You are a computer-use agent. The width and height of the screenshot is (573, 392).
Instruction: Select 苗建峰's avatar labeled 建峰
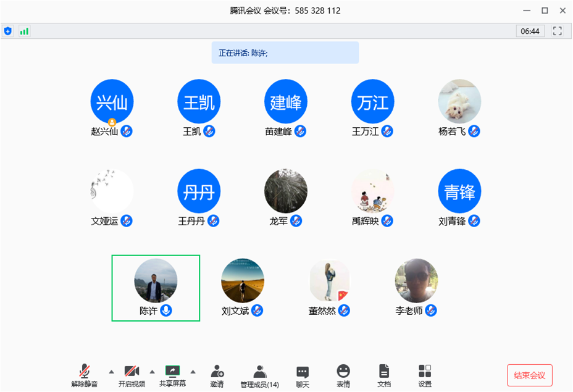[286, 102]
